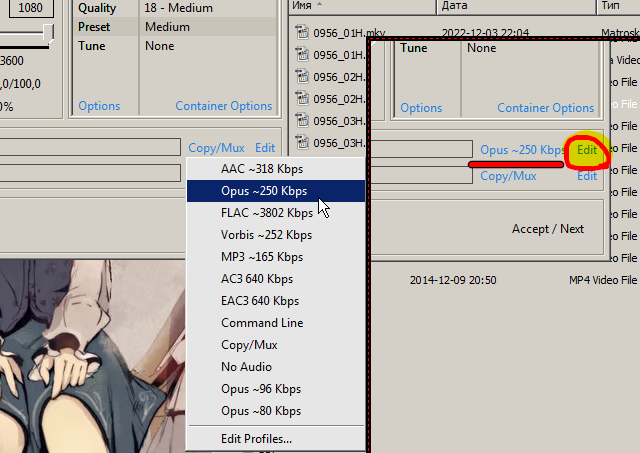Click the 'MP4 Video File' type entry
640x453 pixels.
click(603, 280)
